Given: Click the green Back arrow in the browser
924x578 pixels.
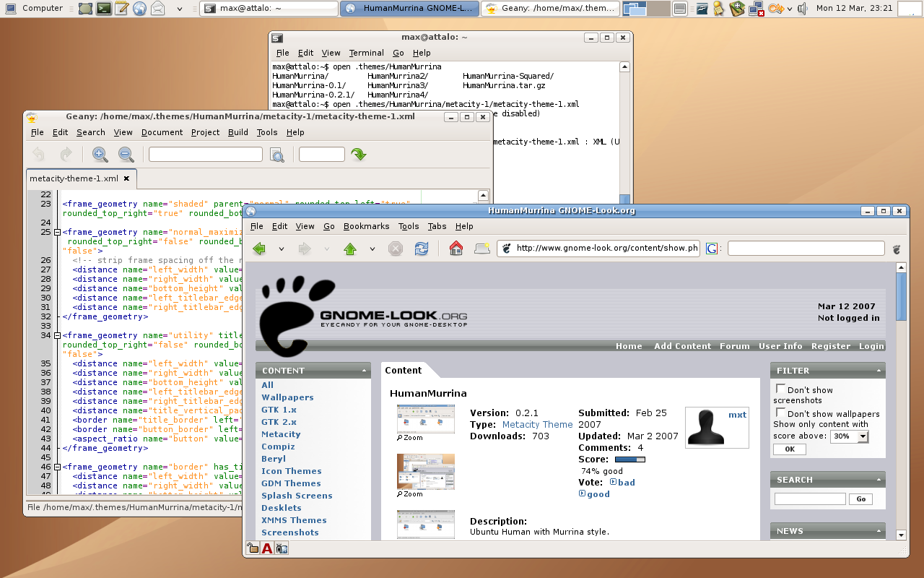Looking at the screenshot, I should [260, 249].
